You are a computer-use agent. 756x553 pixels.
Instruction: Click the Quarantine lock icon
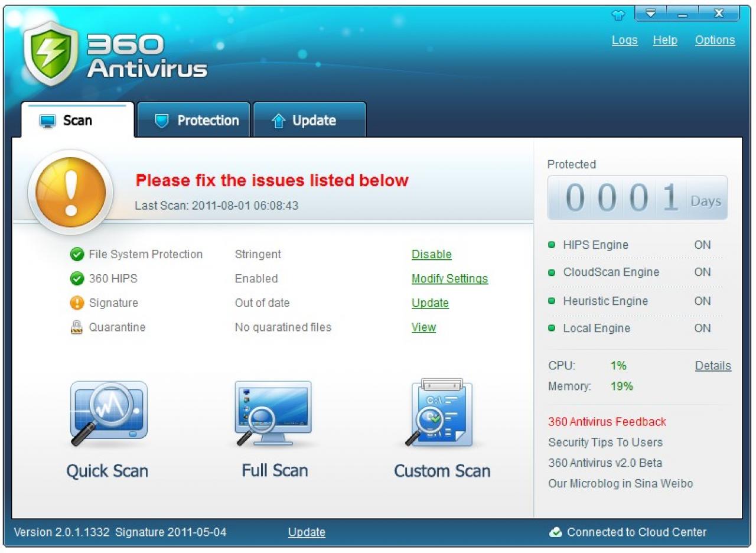coord(77,327)
